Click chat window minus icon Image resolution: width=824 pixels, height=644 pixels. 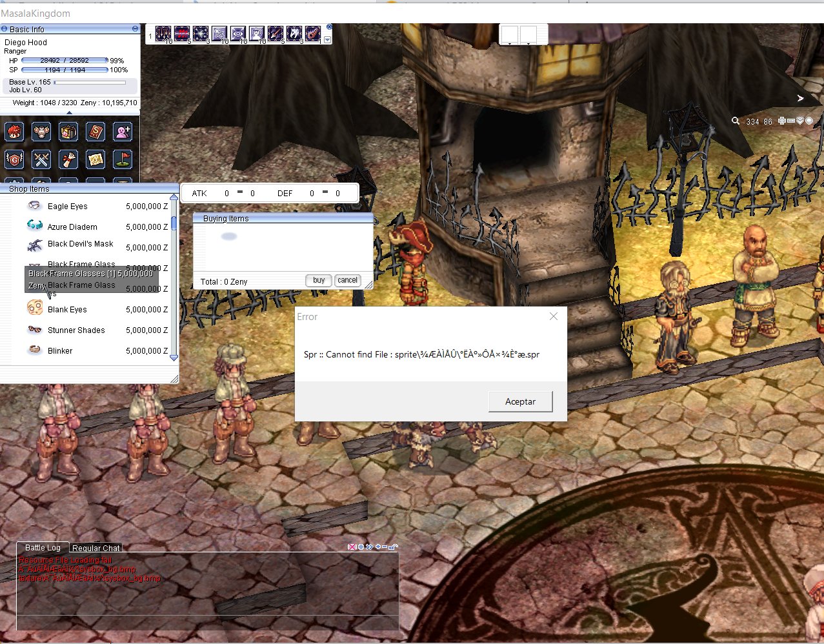pyautogui.click(x=385, y=547)
